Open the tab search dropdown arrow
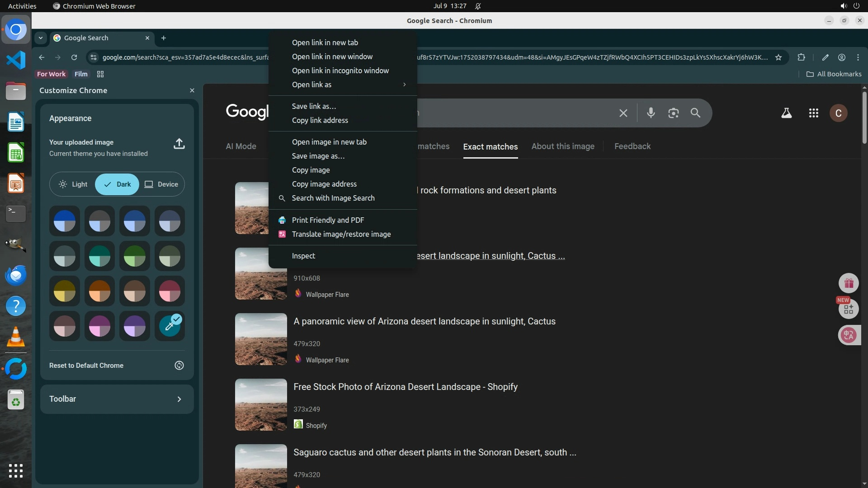Viewport: 868px width, 488px height. point(41,38)
